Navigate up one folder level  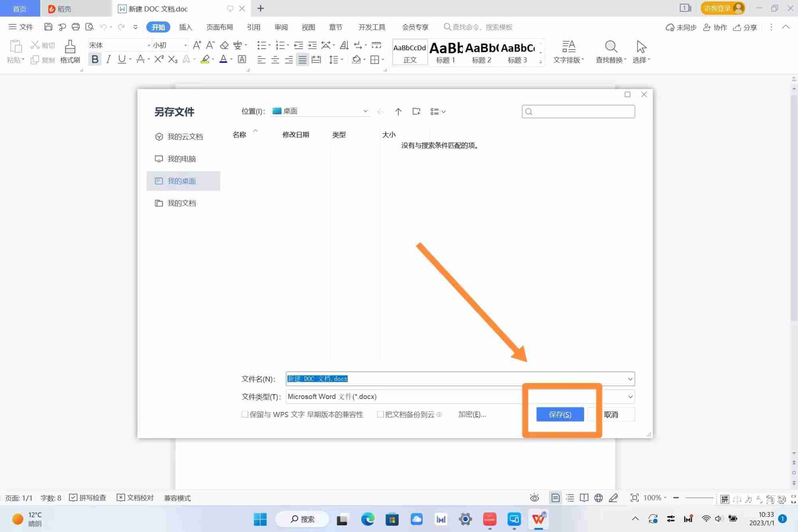(398, 111)
